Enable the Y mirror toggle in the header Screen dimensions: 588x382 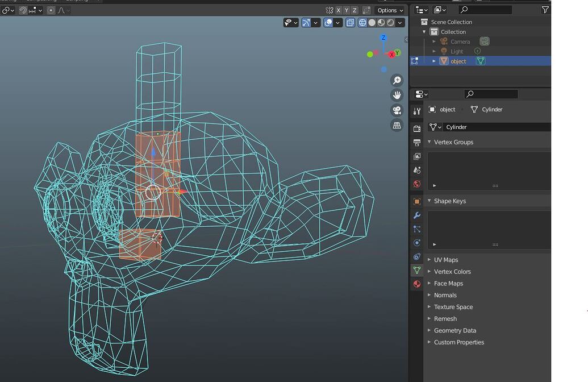[347, 10]
